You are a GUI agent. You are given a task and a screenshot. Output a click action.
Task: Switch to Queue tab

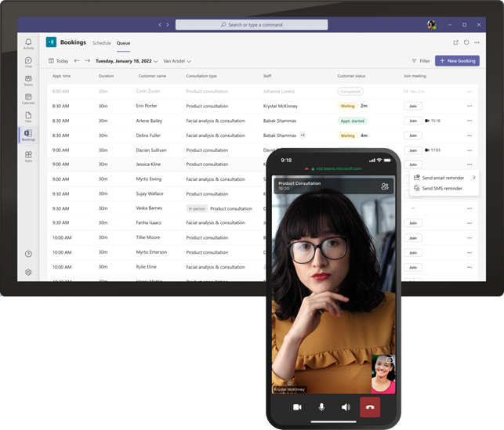(123, 43)
